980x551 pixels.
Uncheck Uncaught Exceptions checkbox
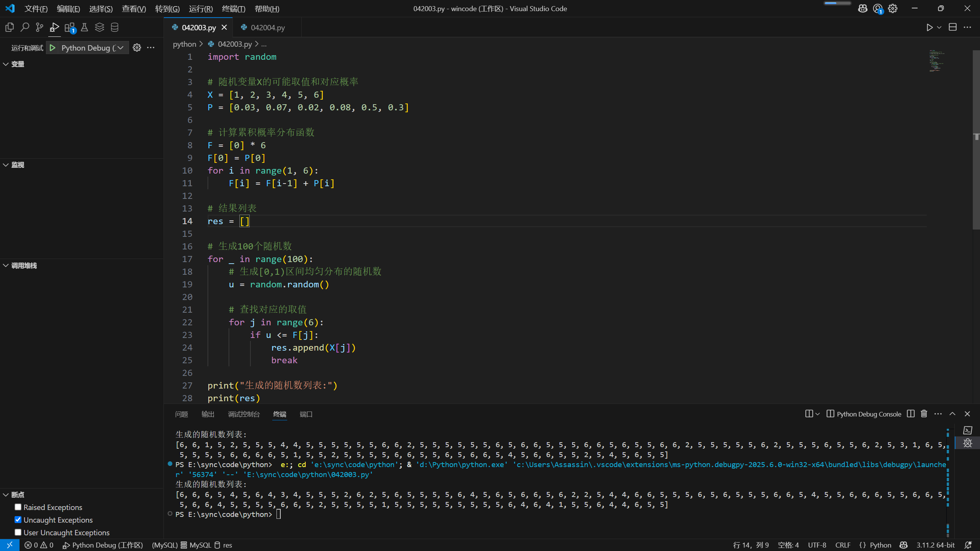pos(18,520)
